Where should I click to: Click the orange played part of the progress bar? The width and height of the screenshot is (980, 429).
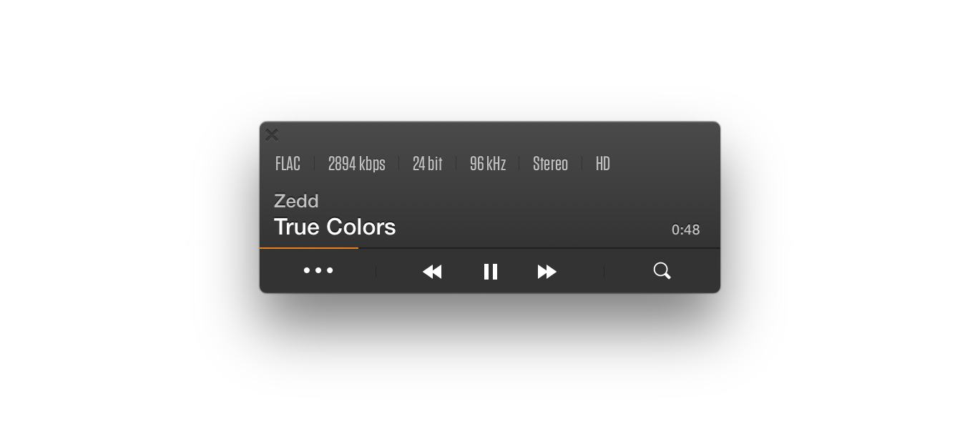[309, 248]
